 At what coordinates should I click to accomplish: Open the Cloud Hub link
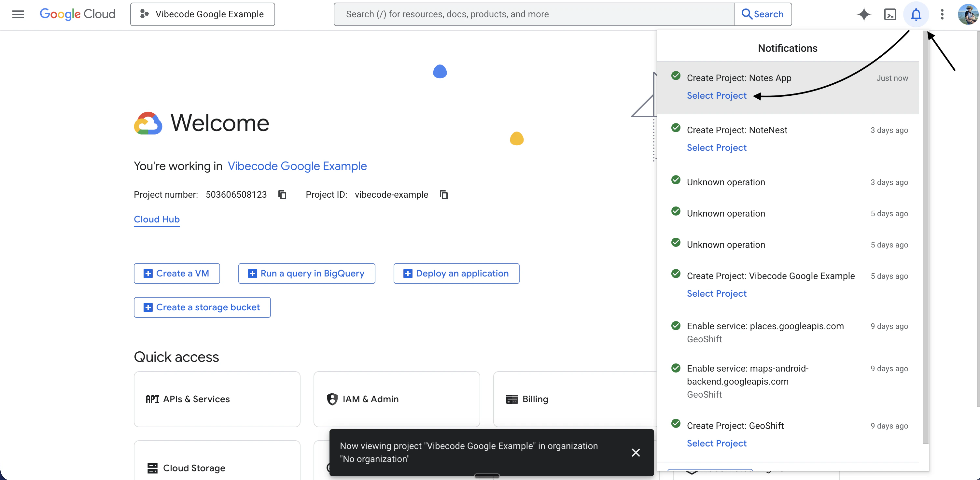tap(156, 219)
